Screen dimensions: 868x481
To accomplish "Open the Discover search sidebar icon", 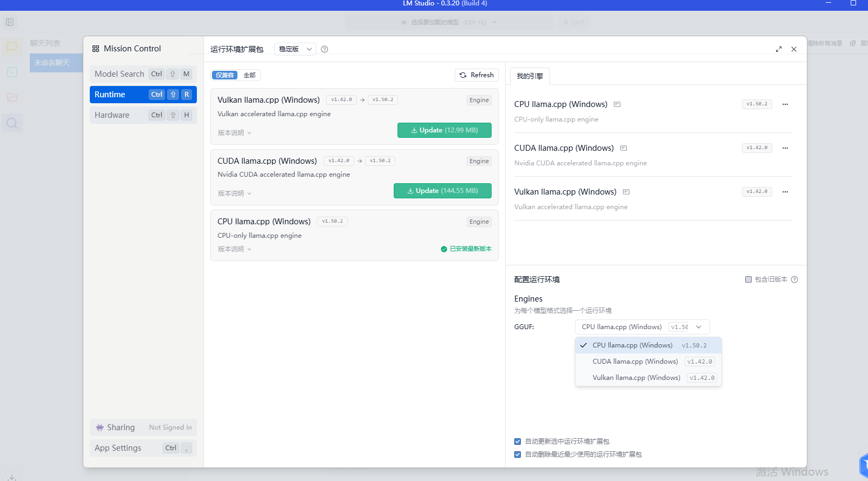I will [12, 123].
